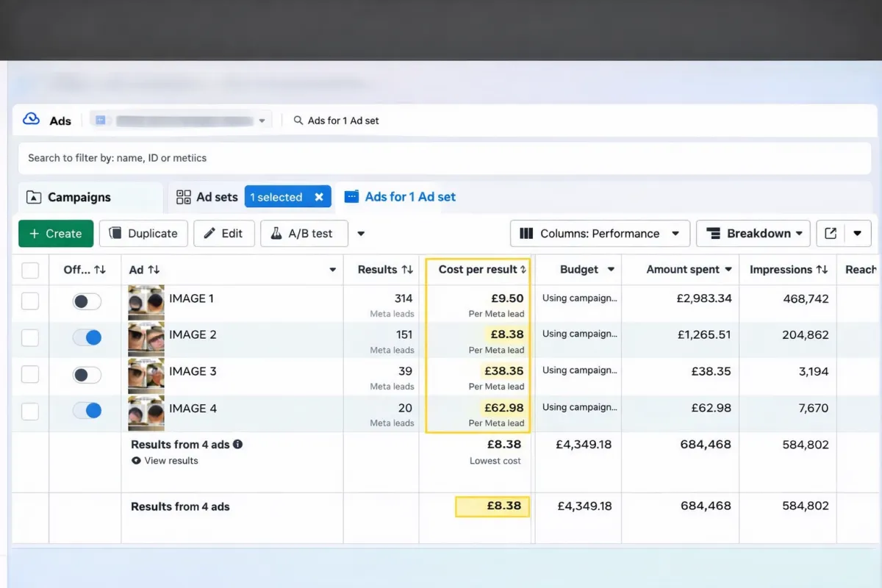Click the eye icon beside View results
Screen dimensions: 882x588
coord(136,461)
